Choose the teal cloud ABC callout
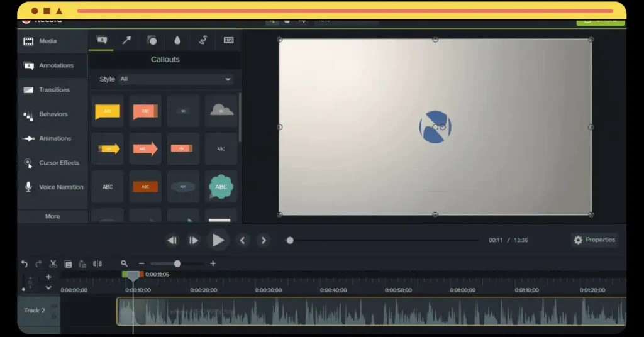 click(221, 187)
